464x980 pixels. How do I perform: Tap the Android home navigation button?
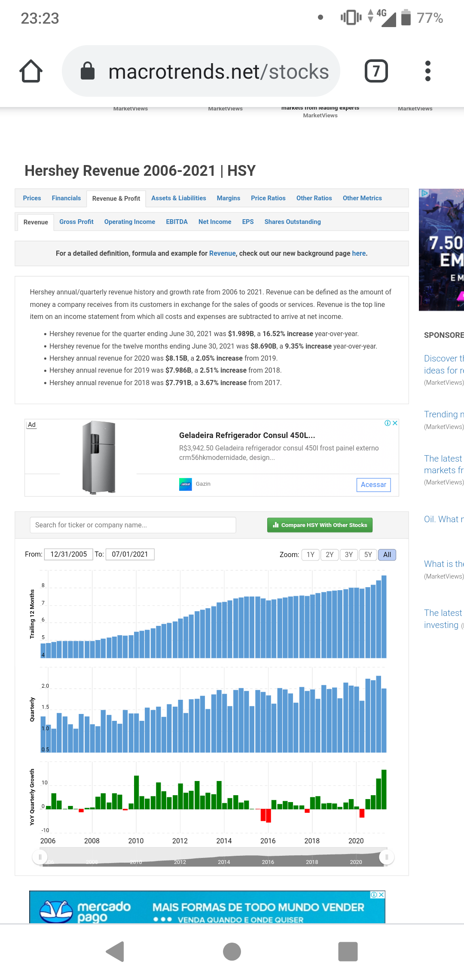[232, 951]
